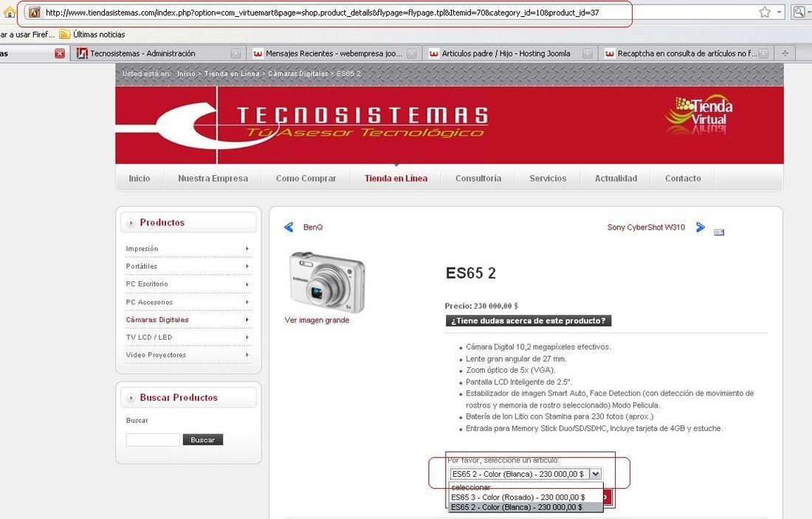Click the Buscar button

202,440
